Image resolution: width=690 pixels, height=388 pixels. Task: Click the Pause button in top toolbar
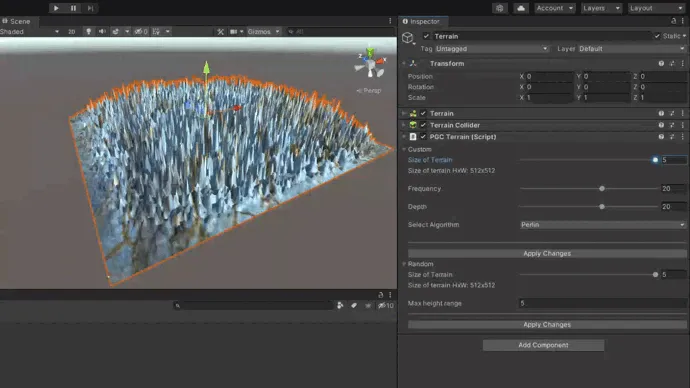73,8
